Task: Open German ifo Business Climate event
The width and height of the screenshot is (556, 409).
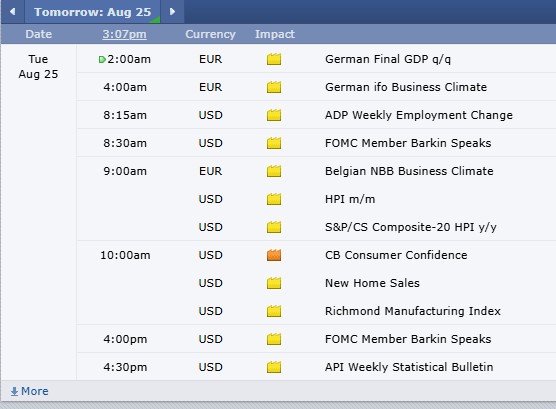Action: (406, 87)
